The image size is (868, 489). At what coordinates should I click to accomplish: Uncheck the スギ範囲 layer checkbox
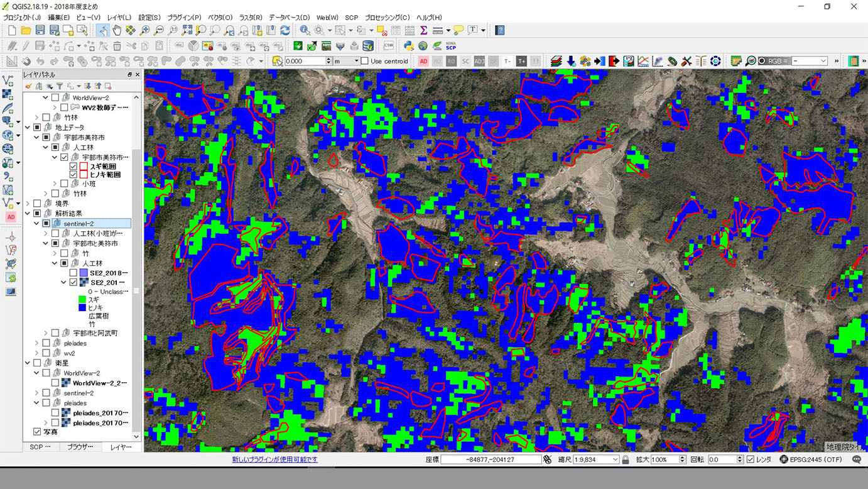point(73,167)
